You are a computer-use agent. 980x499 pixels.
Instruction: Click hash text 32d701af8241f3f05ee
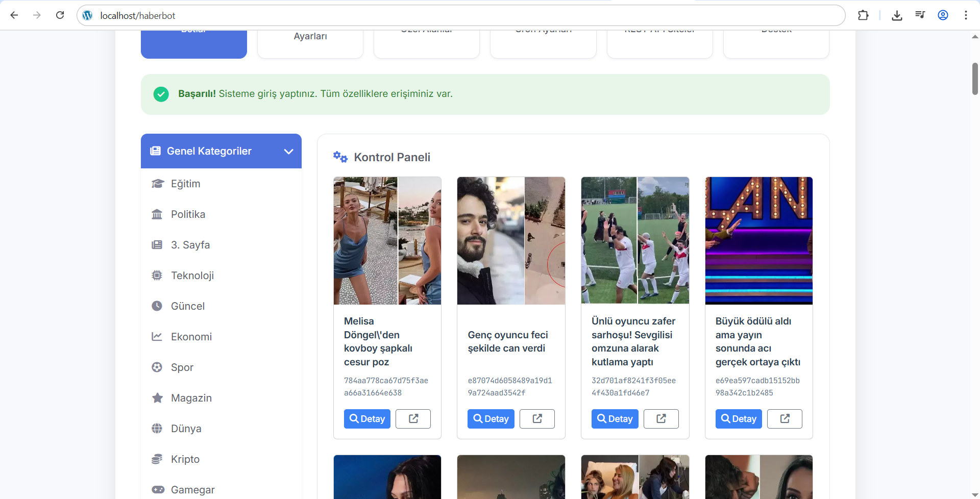[633, 381]
